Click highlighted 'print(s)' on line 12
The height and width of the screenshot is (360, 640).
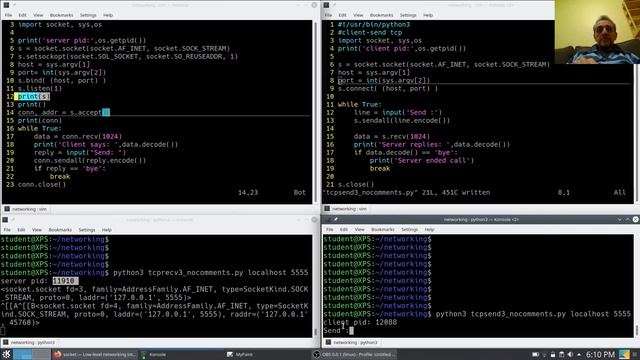(x=33, y=96)
